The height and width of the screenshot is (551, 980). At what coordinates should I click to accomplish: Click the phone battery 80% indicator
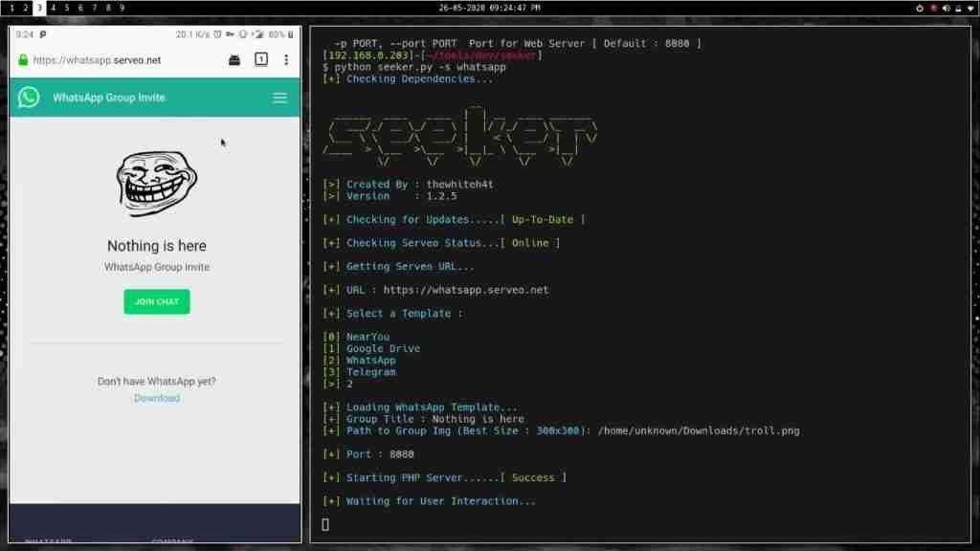[x=280, y=34]
